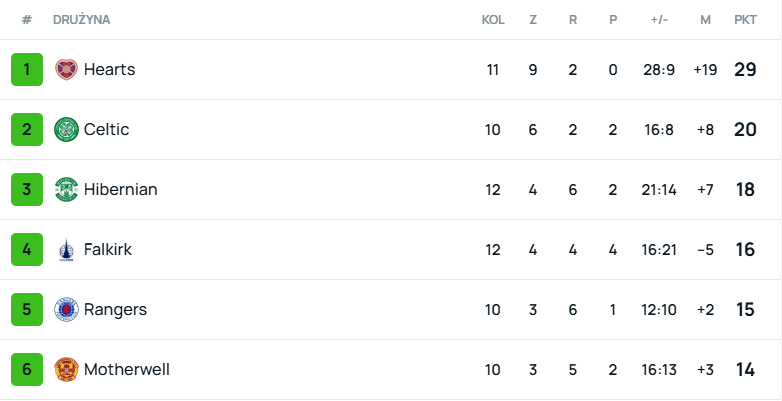782x401 pixels.
Task: Open the Celtic team link
Action: (x=106, y=130)
